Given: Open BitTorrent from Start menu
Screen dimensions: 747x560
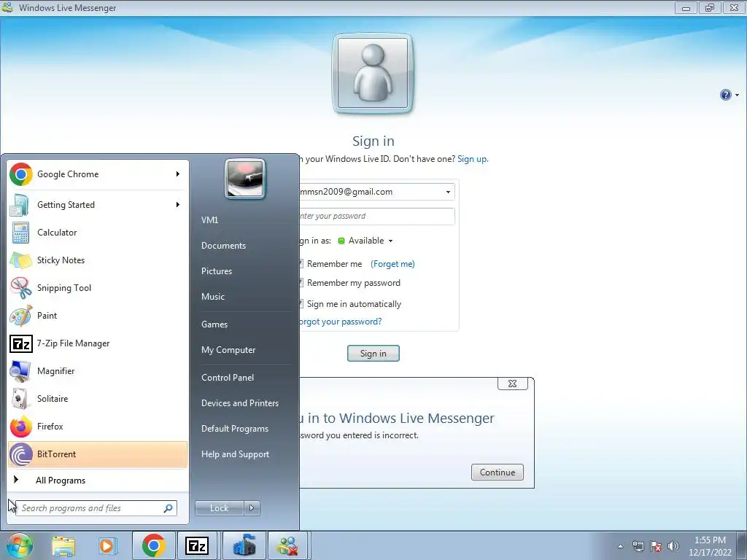Looking at the screenshot, I should point(98,454).
